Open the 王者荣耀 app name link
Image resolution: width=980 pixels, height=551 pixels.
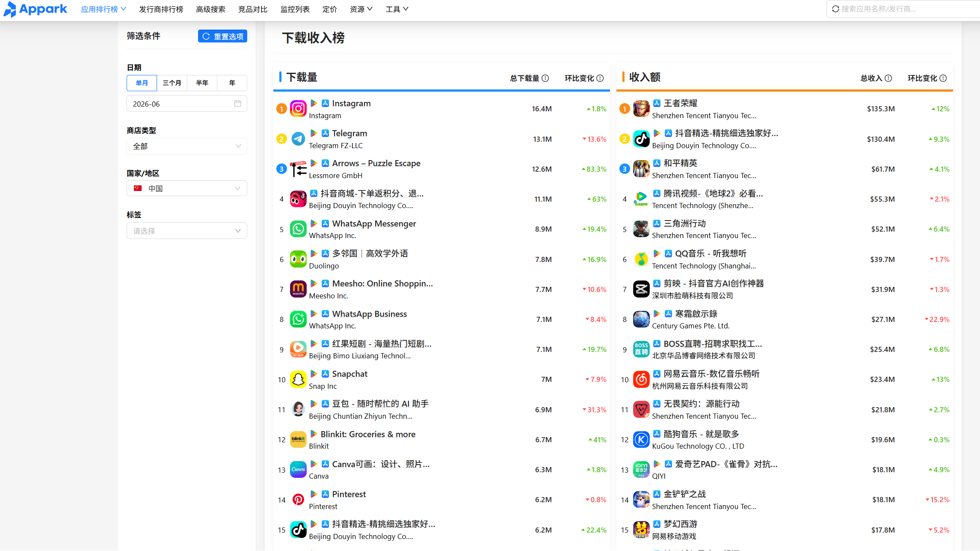(680, 103)
